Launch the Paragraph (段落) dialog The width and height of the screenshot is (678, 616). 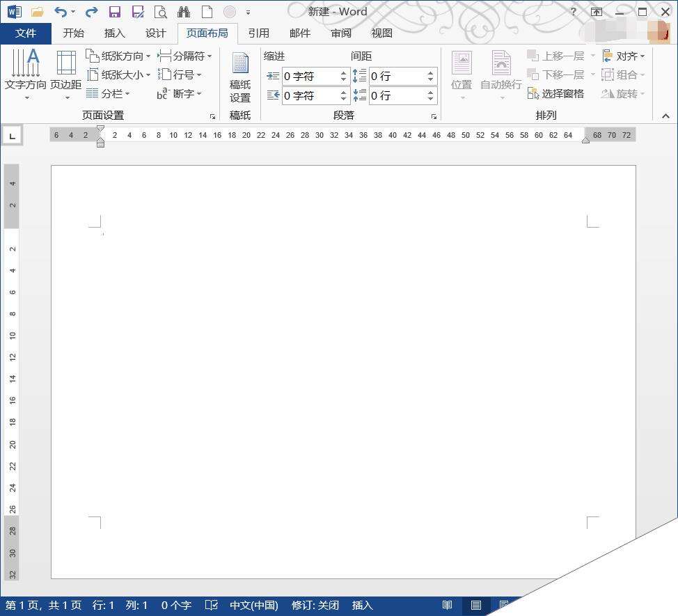tap(434, 116)
